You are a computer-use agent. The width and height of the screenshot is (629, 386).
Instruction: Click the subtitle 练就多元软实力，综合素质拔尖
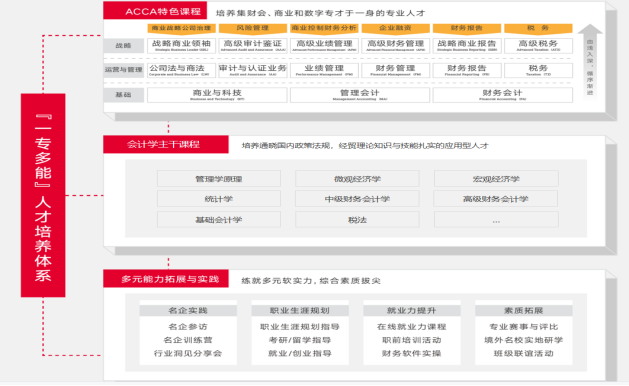[311, 280]
